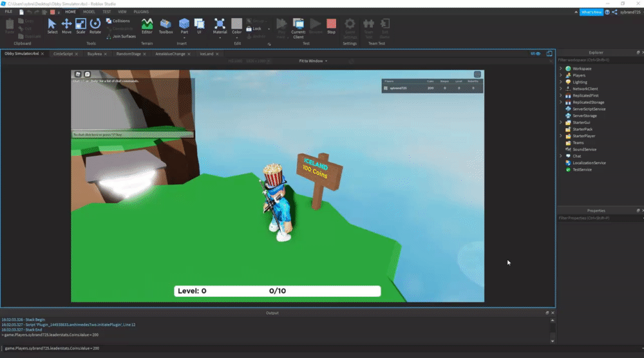
Task: Insert a Part using the Part icon
Action: 184,24
